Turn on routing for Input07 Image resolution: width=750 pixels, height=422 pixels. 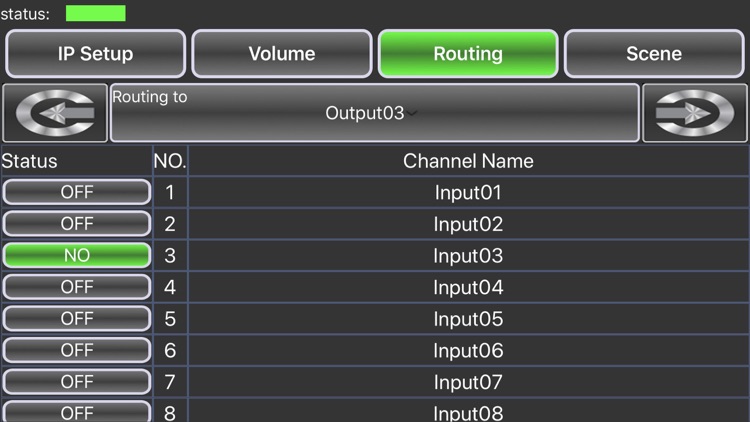coord(77,382)
